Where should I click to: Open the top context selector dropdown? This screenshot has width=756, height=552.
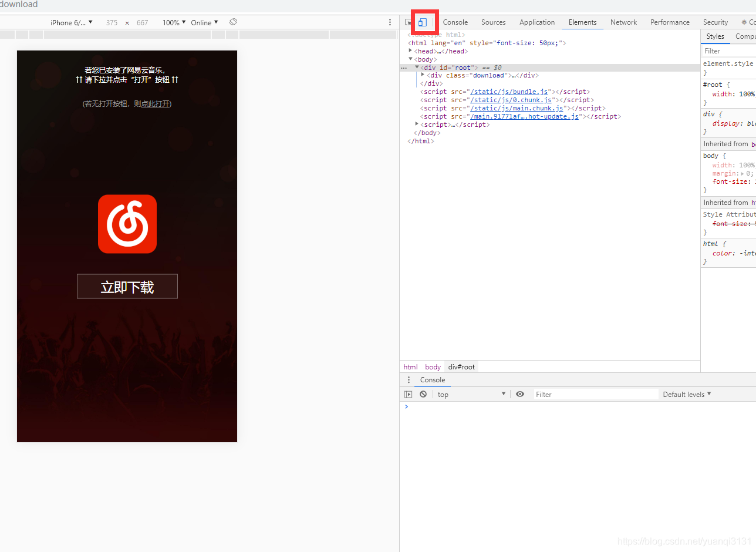click(x=471, y=394)
